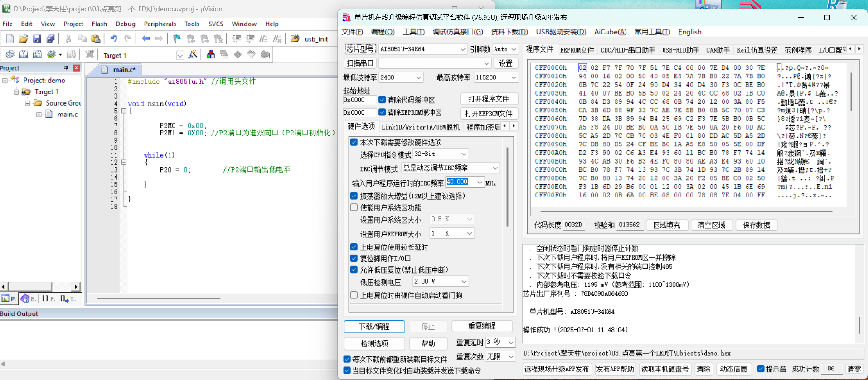868x380 pixels.
Task: Click the Download to flash LOAD icon
Action: [x=90, y=55]
